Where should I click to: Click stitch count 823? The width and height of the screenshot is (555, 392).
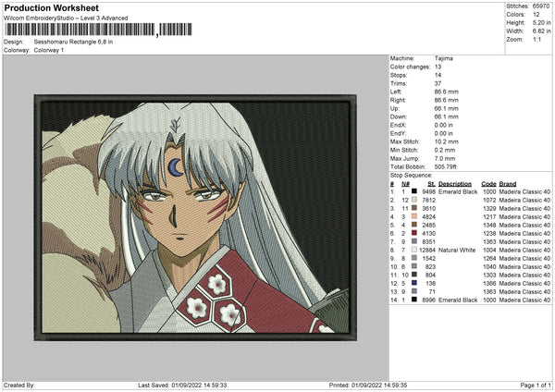point(430,267)
